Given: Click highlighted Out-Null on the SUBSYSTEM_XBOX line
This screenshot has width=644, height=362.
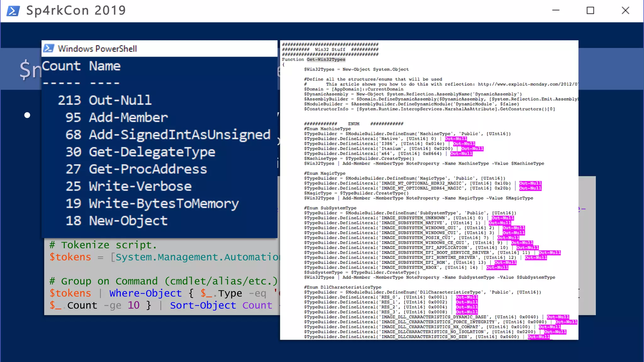Looking at the screenshot, I should pos(497,267).
